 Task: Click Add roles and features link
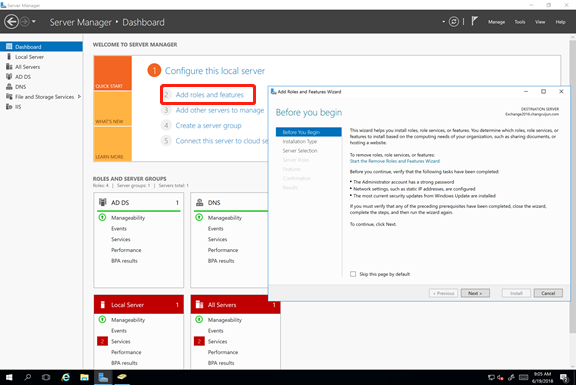209,95
